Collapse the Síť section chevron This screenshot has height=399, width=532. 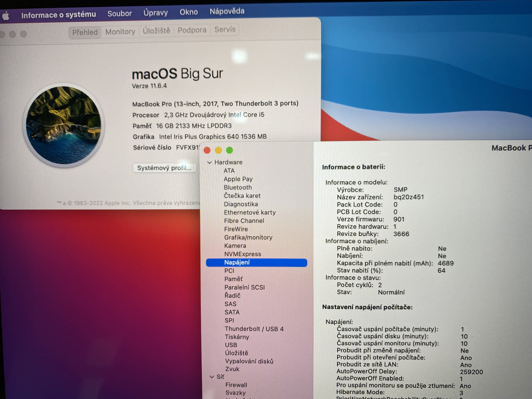tap(212, 377)
